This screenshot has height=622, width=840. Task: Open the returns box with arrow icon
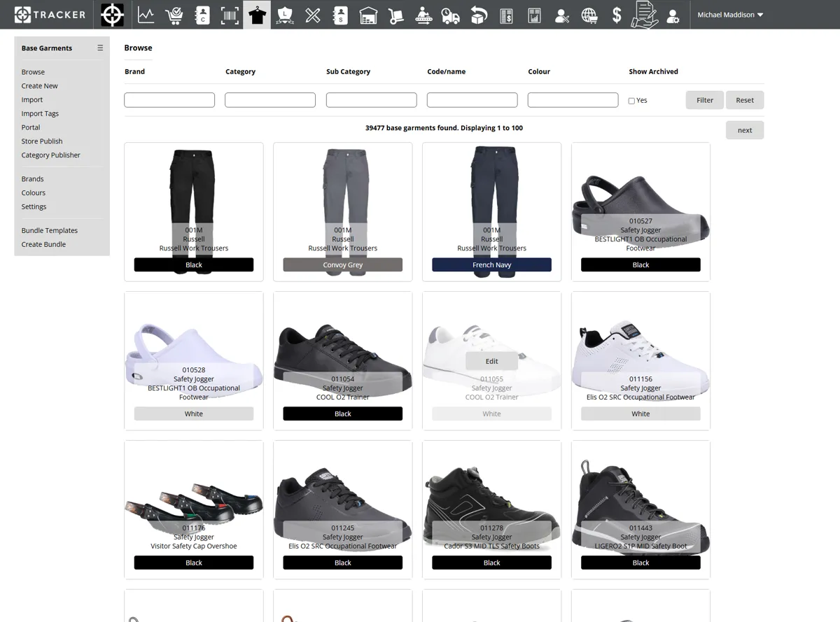tap(479, 15)
